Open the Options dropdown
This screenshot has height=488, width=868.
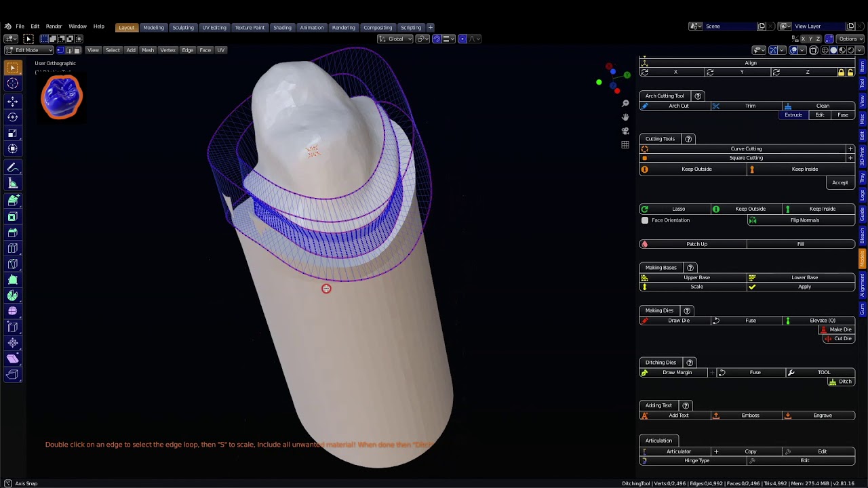pos(850,39)
